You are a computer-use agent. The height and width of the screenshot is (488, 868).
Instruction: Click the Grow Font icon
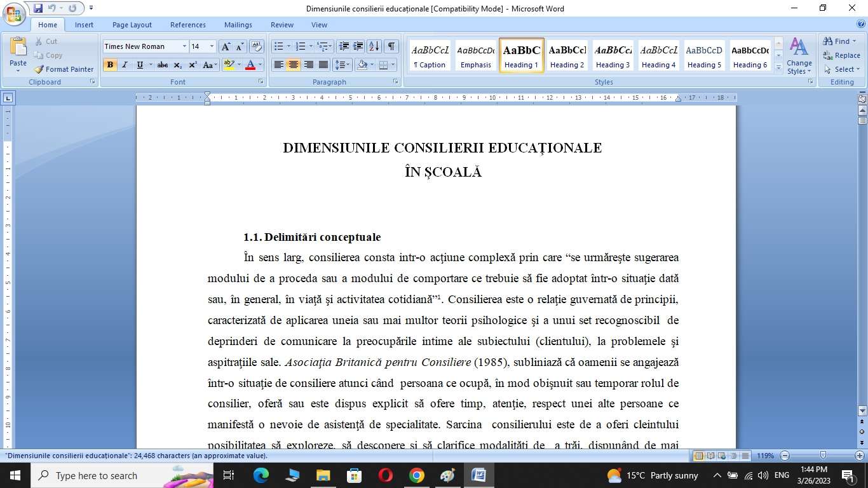[226, 46]
